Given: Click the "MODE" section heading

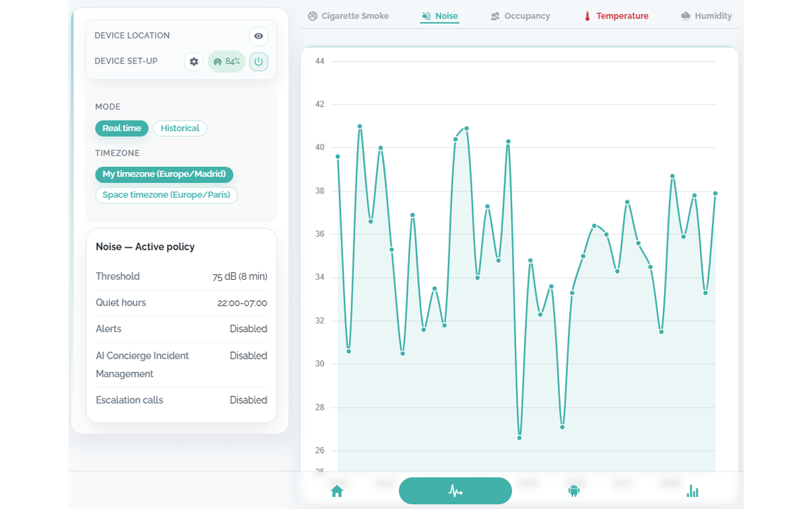Looking at the screenshot, I should (x=107, y=107).
